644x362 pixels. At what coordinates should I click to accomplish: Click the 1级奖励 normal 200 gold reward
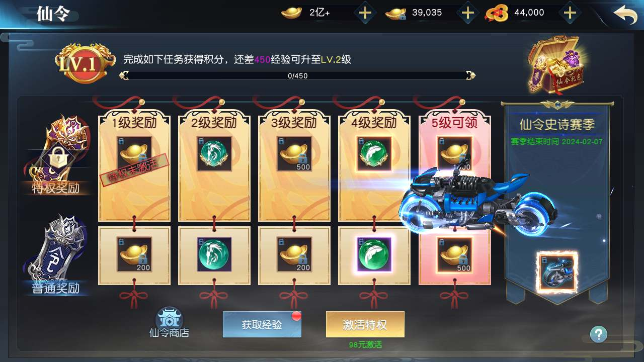[x=134, y=254]
